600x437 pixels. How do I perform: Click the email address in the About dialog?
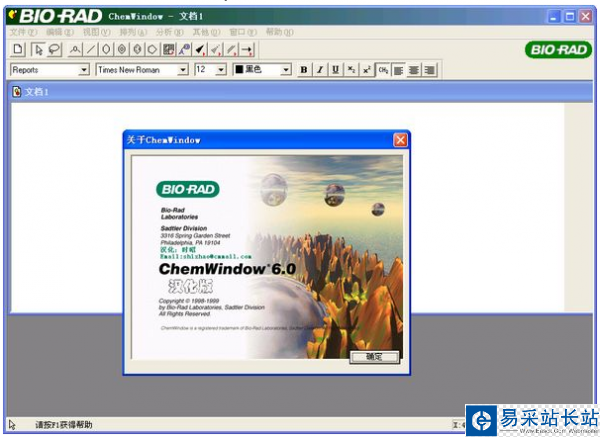click(x=205, y=256)
